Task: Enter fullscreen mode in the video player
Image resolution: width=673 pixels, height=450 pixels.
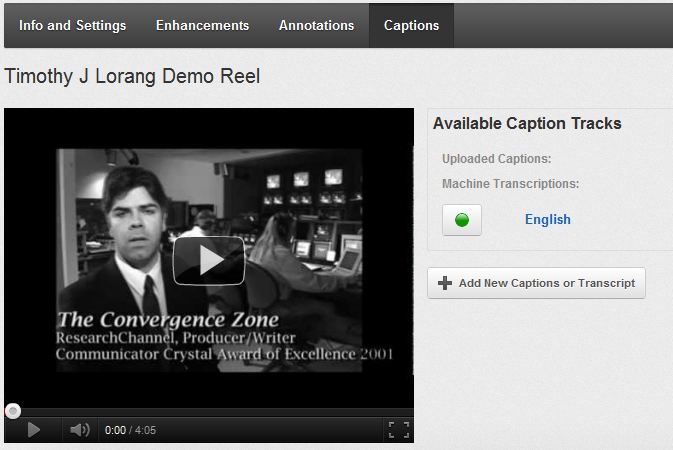Action: [399, 429]
